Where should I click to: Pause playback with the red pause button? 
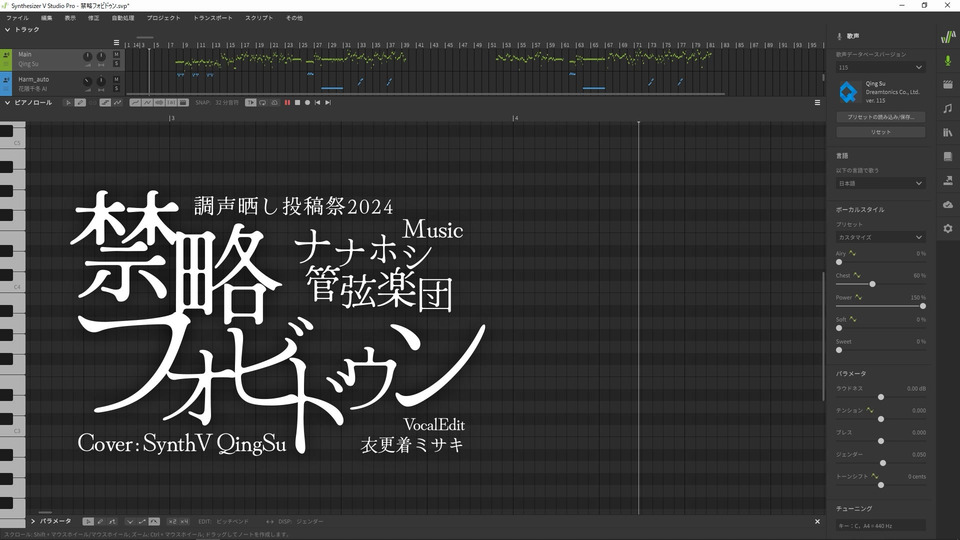pos(287,103)
